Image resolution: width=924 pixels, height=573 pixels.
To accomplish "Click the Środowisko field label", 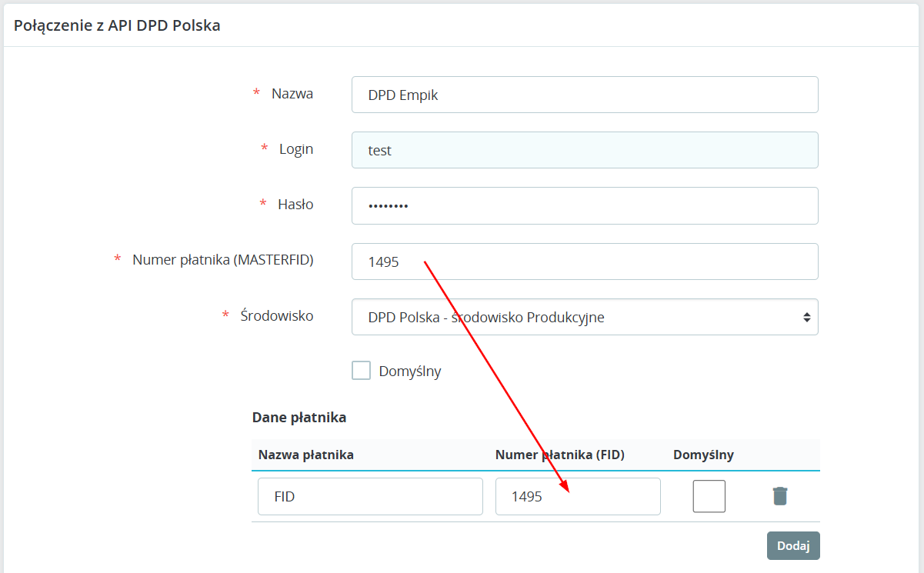I will (x=276, y=315).
